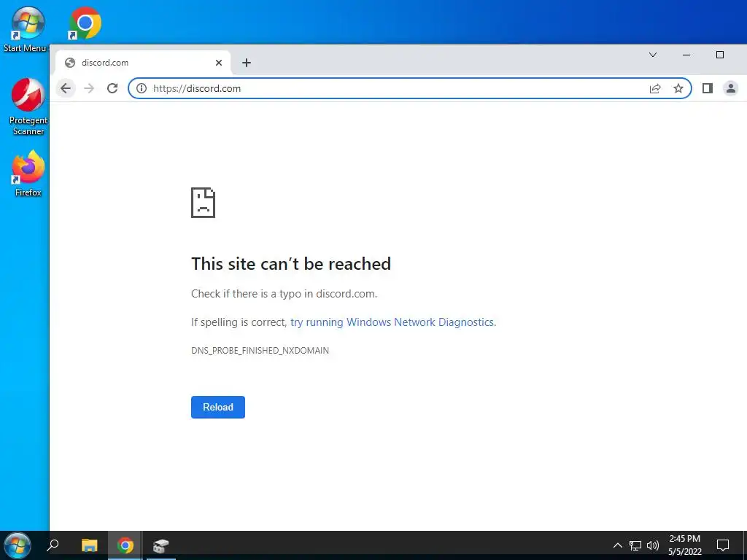
Task: Open the network status tray icon
Action: coord(635,545)
